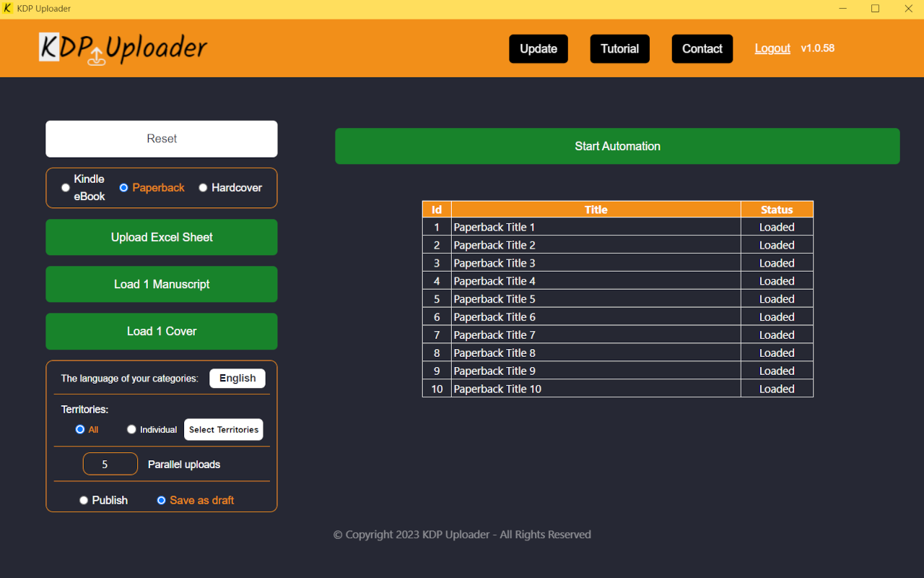Click the Parallel uploads label
This screenshot has height=578, width=924.
[184, 465]
